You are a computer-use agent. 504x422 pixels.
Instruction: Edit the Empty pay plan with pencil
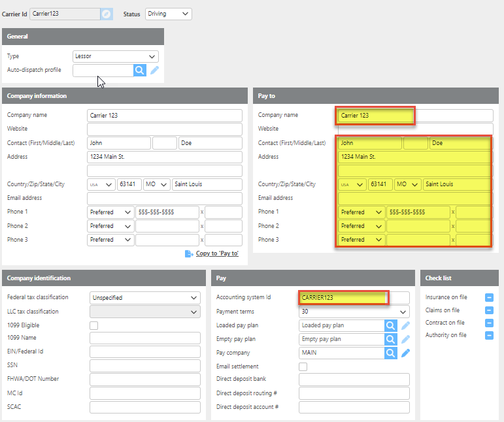406,339
